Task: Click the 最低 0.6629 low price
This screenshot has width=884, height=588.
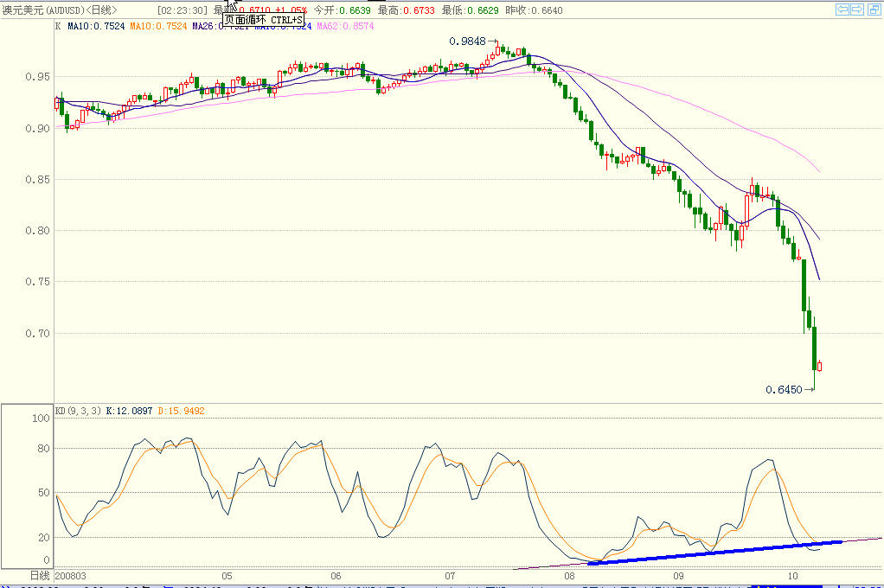Action: [x=471, y=10]
